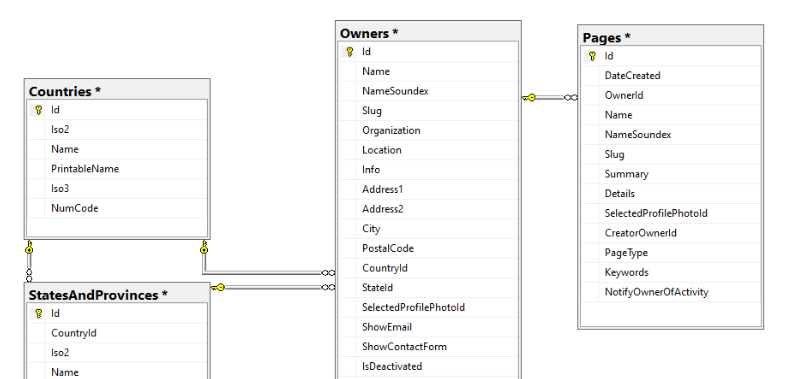Click the primary key icon in Countries table
The image size is (794, 379).
coord(38,110)
